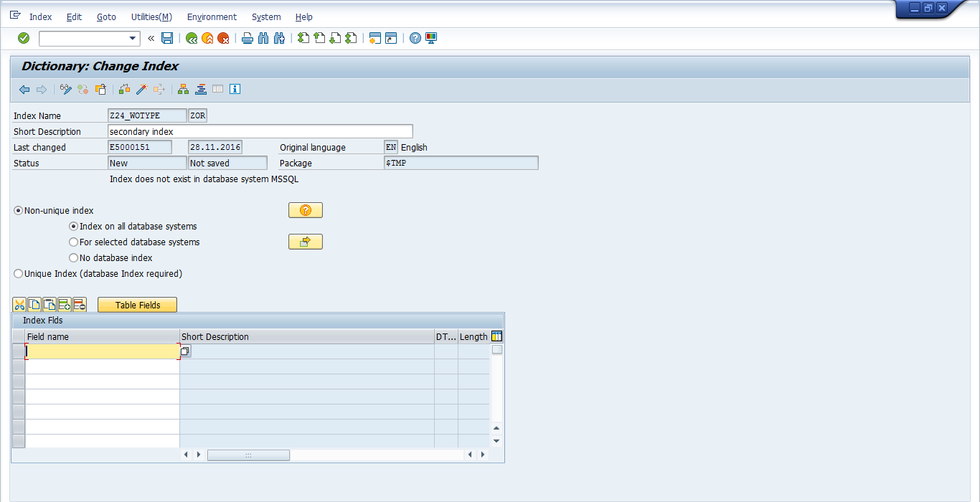Select 'For selected database systems' option

coord(73,242)
